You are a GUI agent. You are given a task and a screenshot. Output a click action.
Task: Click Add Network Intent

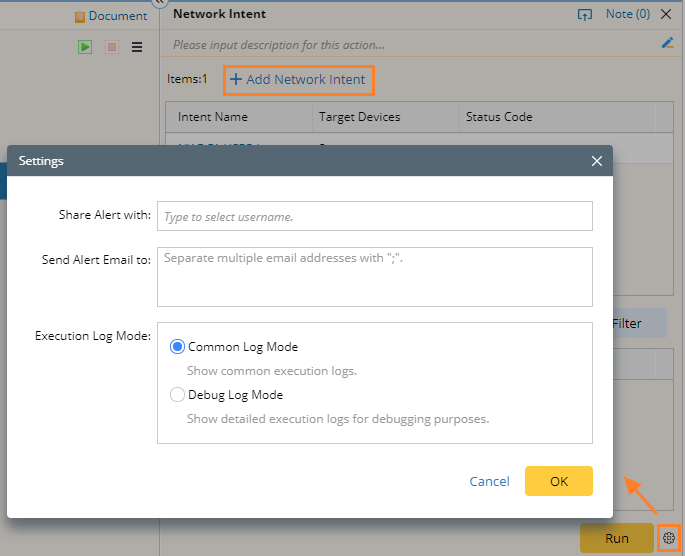point(299,79)
